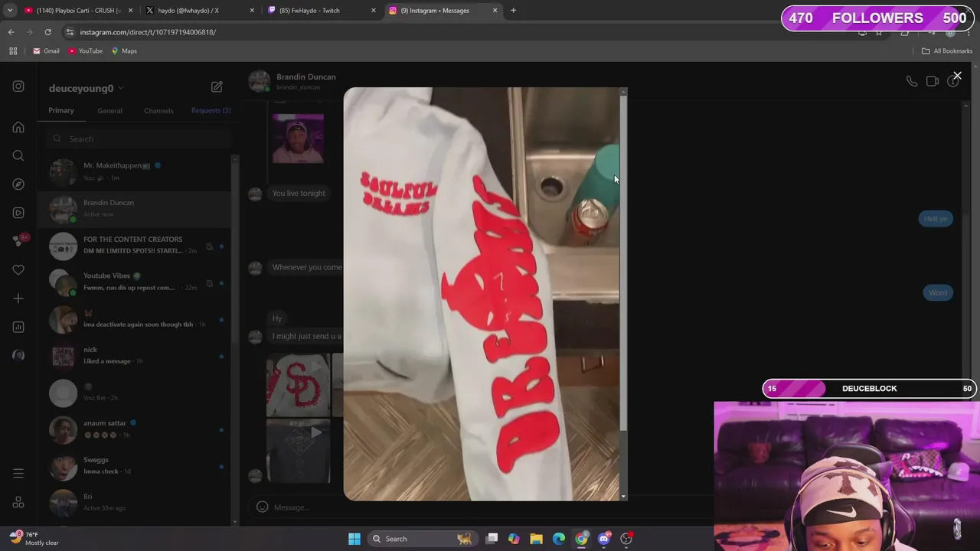Expand the deuceyoung0 account switcher
Viewport: 980px width, 551px height.
click(85, 88)
